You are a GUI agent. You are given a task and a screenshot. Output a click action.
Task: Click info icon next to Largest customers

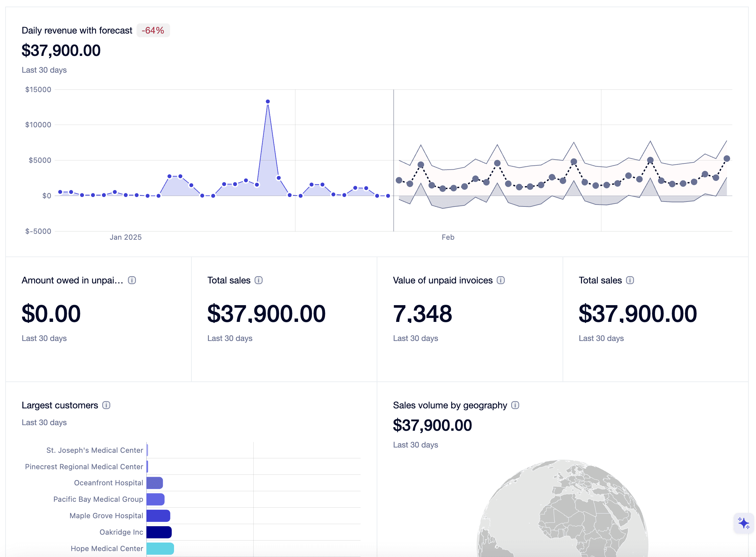pos(106,405)
